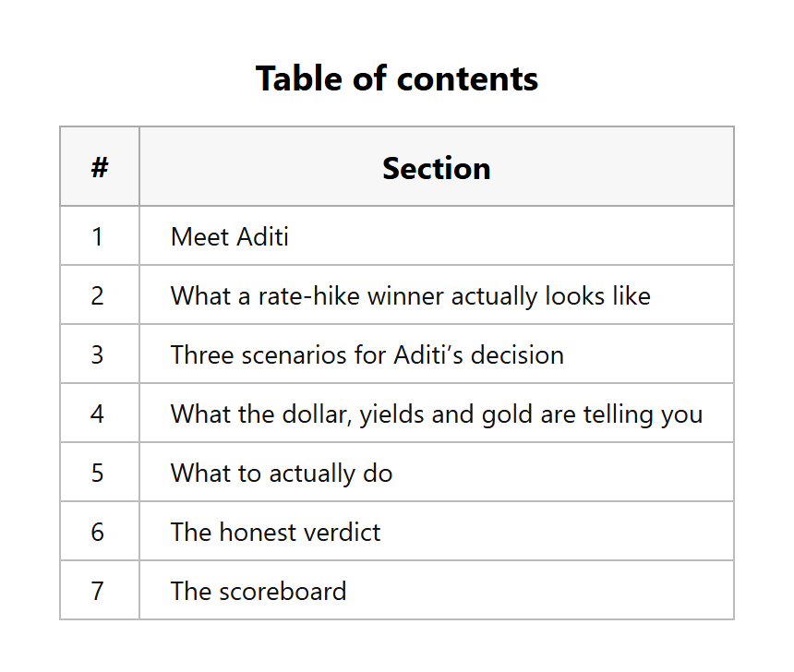The width and height of the screenshot is (794, 672).
Task: Click the Table of contents heading
Action: [396, 79]
